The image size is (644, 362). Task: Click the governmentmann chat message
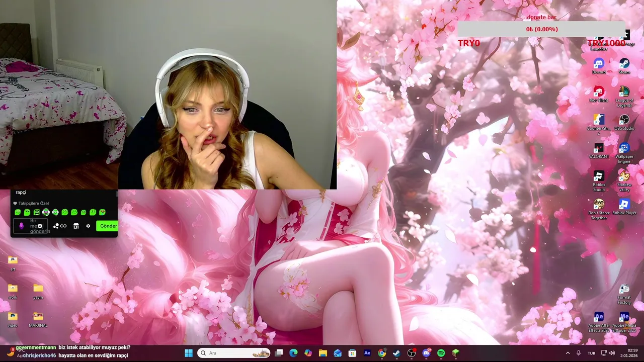73,347
